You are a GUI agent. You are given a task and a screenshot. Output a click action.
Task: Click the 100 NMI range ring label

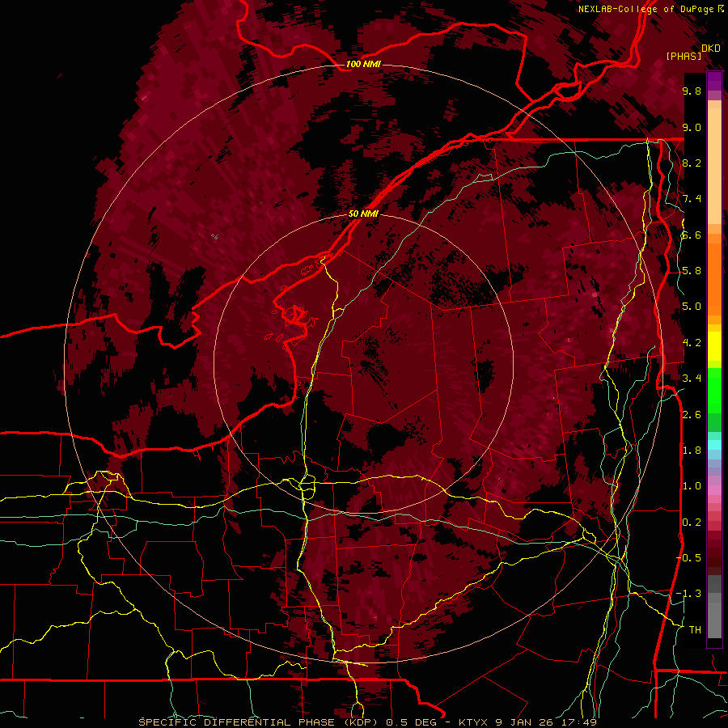click(363, 64)
